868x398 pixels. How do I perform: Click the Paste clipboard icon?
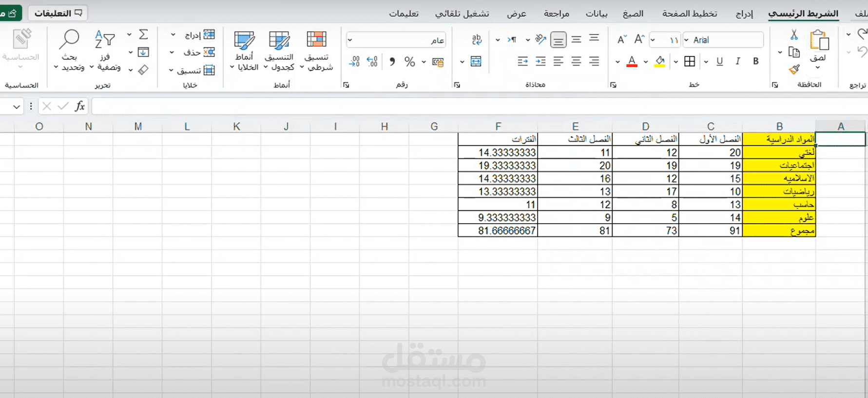(819, 40)
